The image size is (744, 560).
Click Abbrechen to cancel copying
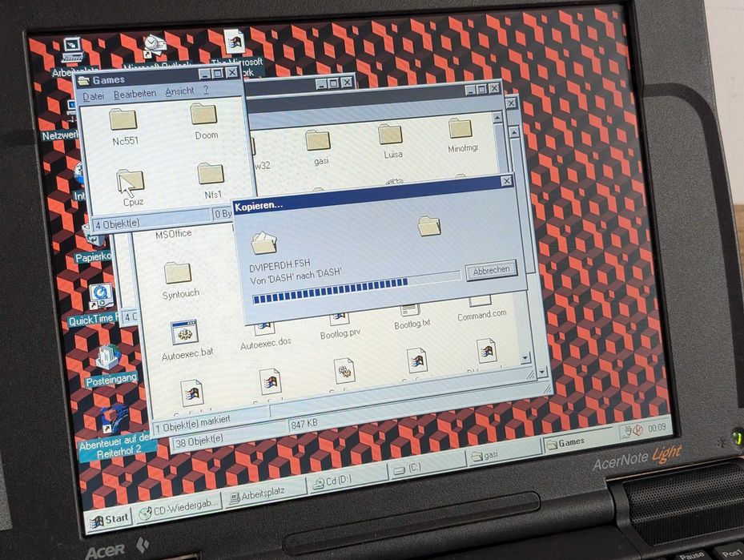491,271
